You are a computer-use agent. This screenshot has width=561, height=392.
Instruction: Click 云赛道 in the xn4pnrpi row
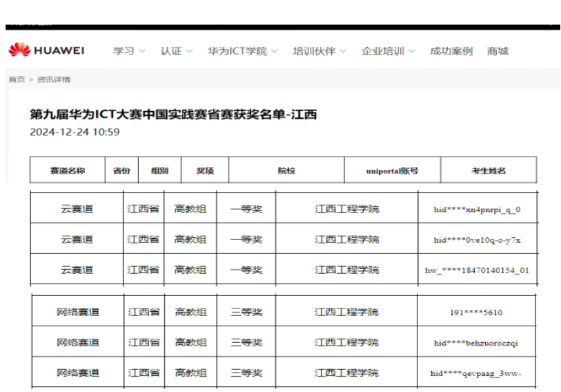(x=77, y=208)
